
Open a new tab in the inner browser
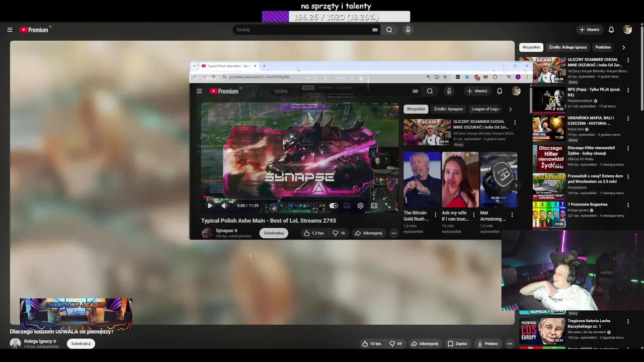coord(264,66)
